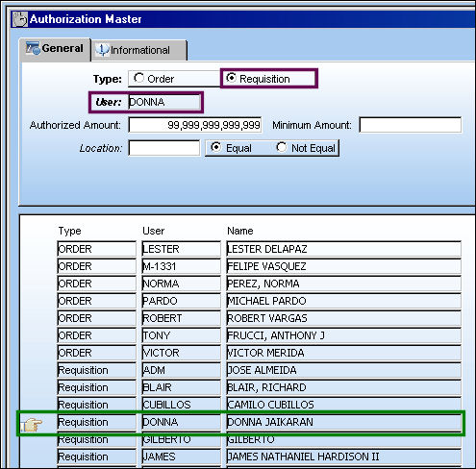Open the Informational tab
This screenshot has width=476, height=469.
click(139, 50)
